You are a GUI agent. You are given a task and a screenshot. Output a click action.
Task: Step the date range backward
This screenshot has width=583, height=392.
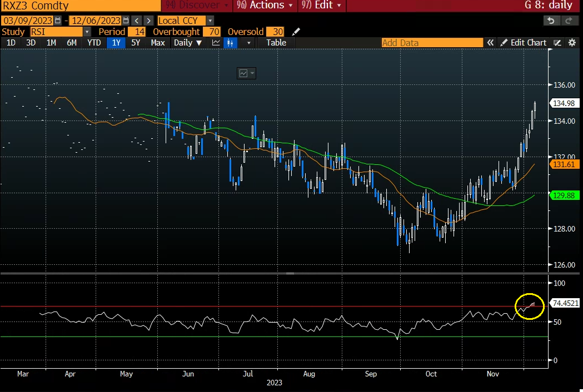pos(137,21)
